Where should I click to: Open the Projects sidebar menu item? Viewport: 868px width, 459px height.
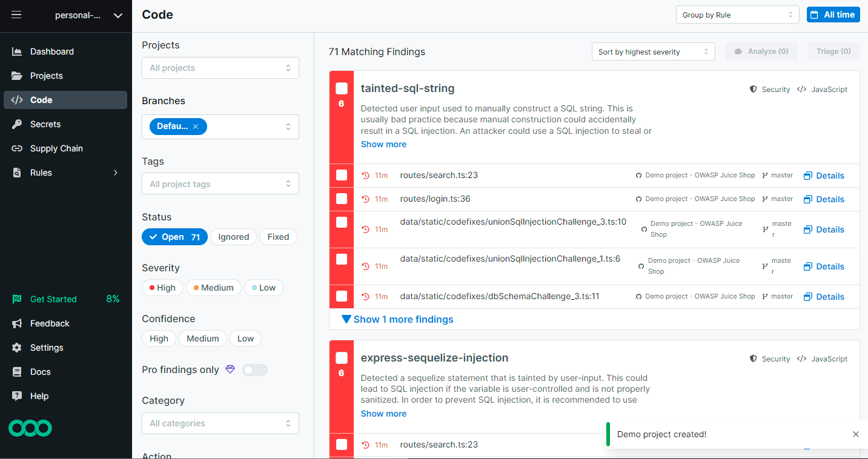pos(47,76)
